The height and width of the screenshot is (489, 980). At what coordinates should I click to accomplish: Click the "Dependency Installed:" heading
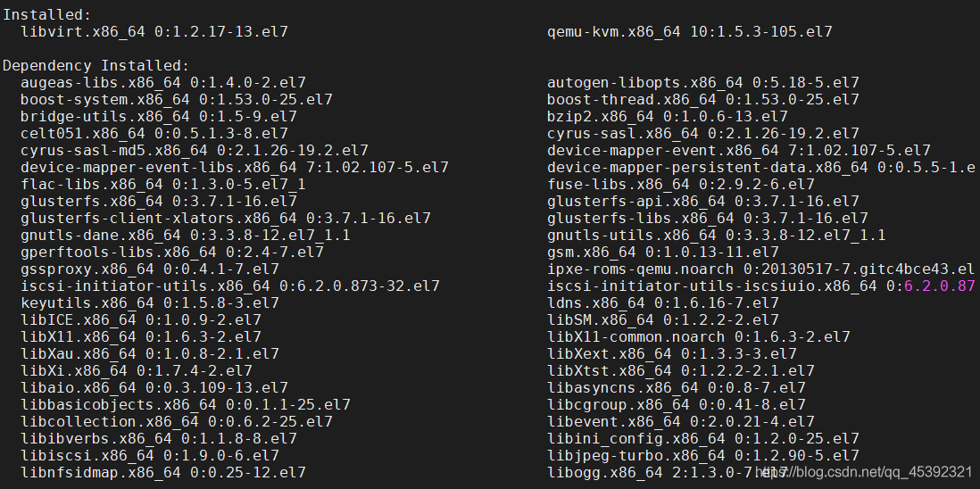(x=96, y=65)
